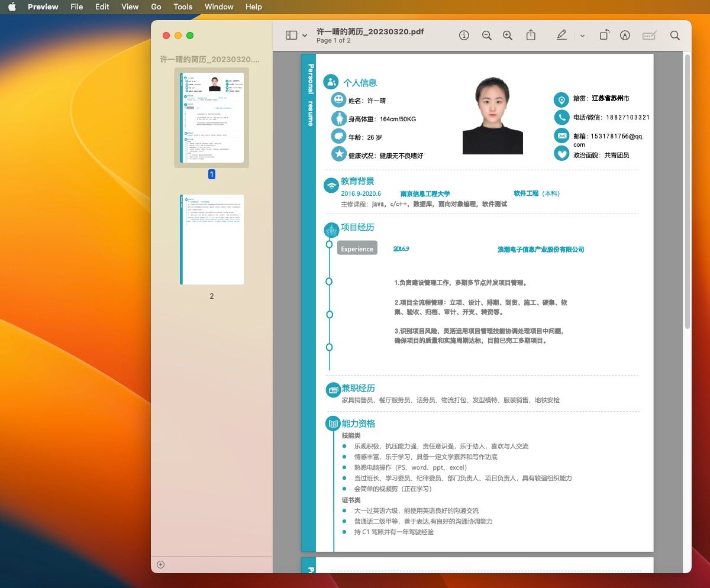Click the Experience label in resume

click(x=357, y=248)
